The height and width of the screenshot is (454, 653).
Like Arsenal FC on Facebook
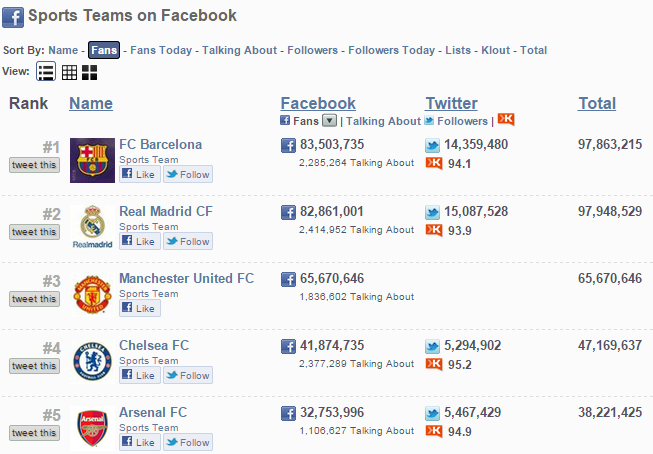pos(139,442)
